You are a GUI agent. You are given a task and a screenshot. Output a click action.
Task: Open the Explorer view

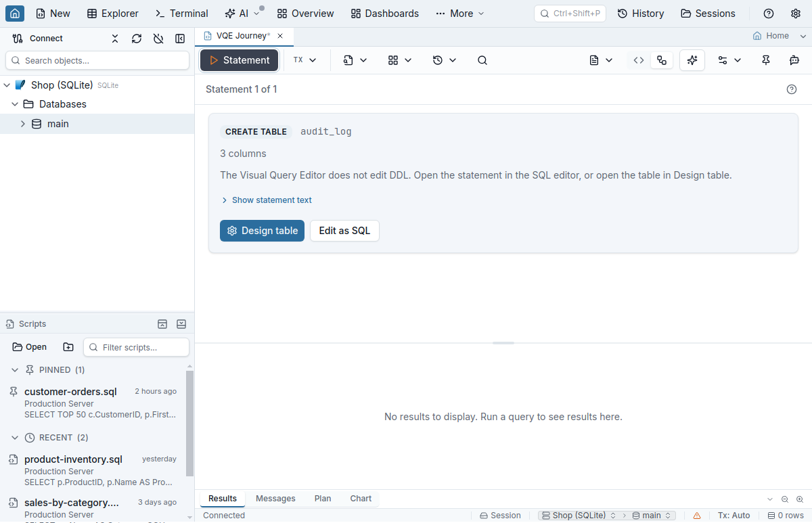click(x=113, y=14)
